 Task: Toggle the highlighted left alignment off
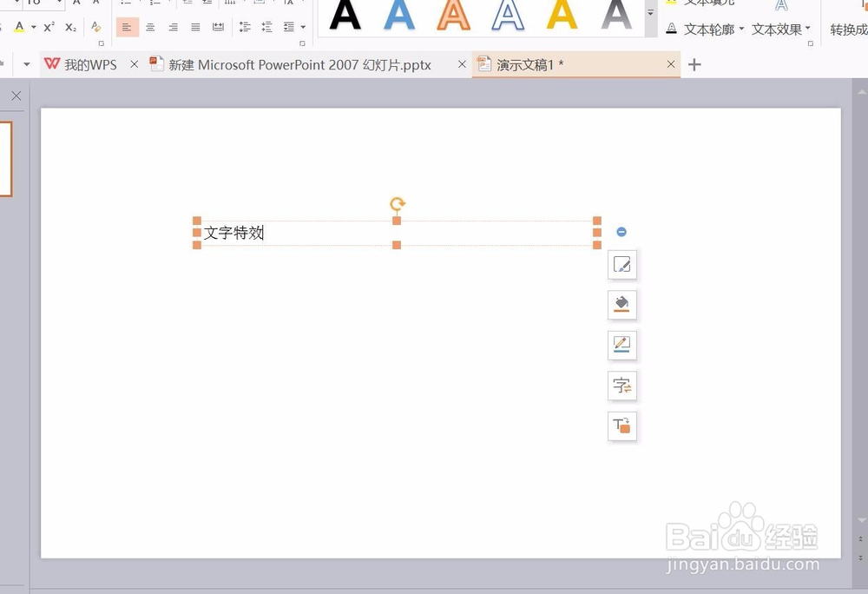[x=128, y=27]
